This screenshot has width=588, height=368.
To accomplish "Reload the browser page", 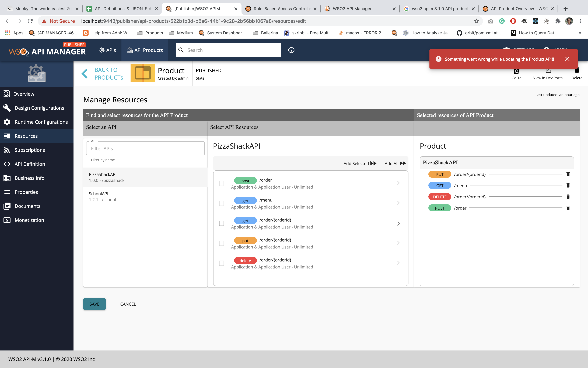I will pos(30,21).
